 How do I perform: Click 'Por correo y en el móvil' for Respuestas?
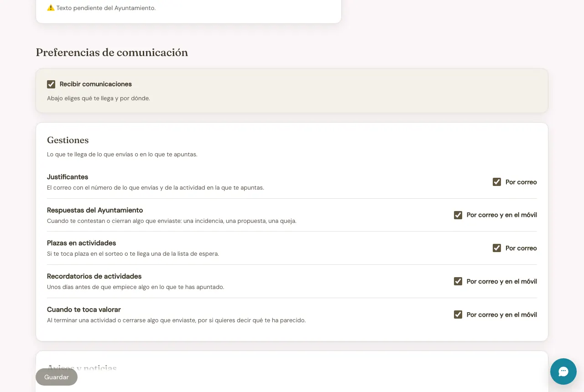[502, 215]
